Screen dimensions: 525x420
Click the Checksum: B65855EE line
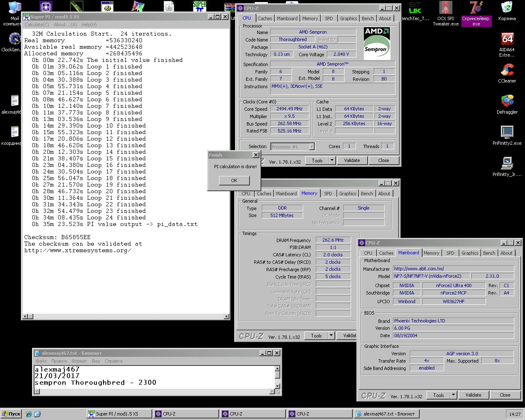coord(57,237)
